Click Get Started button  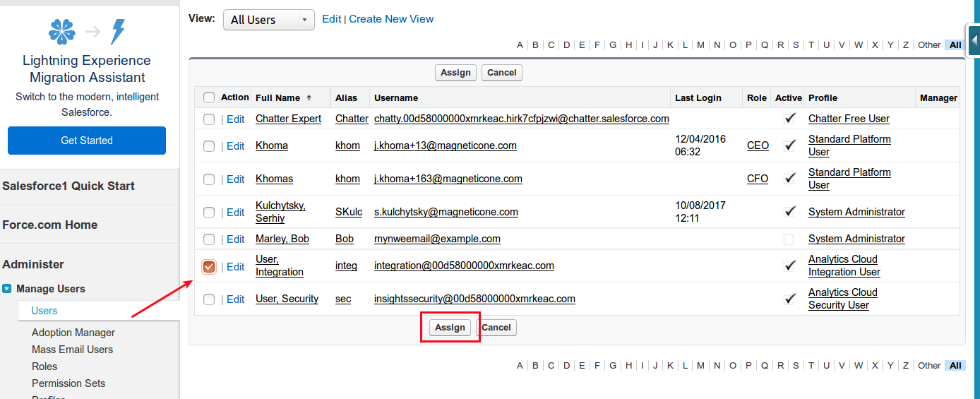87,141
